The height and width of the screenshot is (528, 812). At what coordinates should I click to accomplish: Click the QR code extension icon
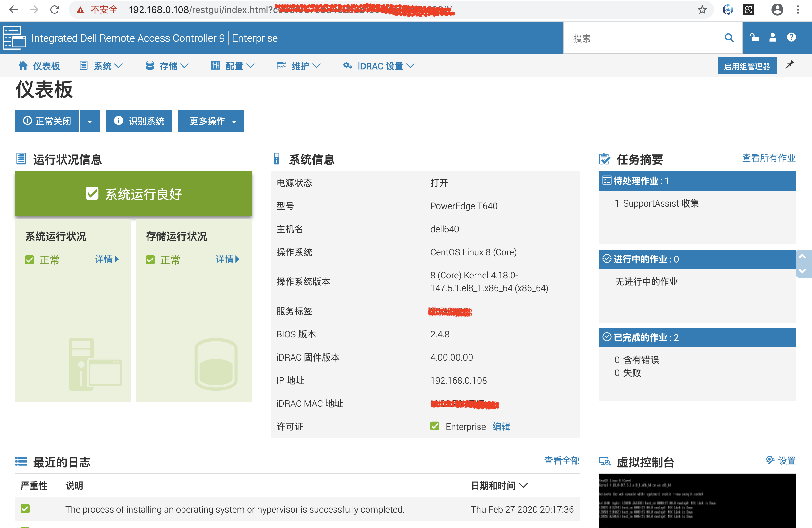(x=748, y=10)
